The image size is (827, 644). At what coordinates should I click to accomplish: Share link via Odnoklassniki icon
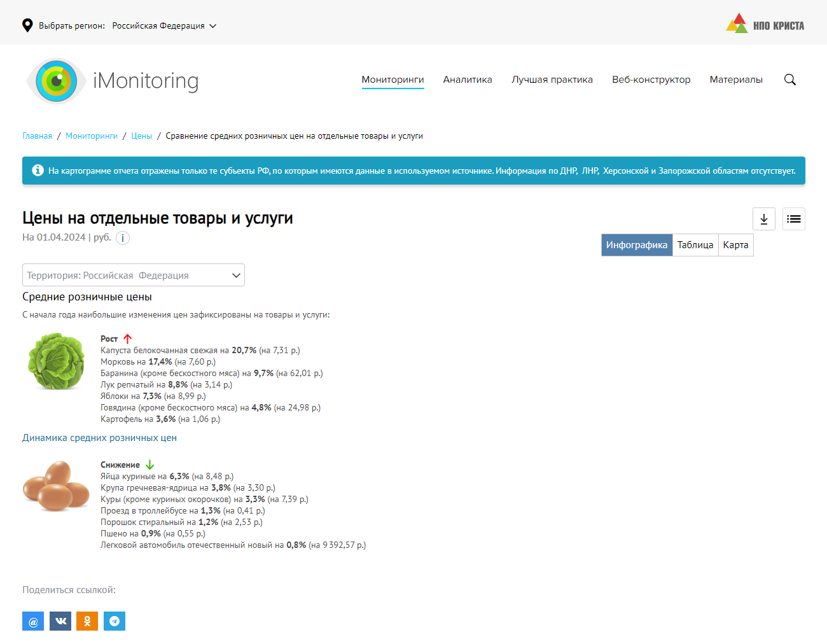click(87, 621)
